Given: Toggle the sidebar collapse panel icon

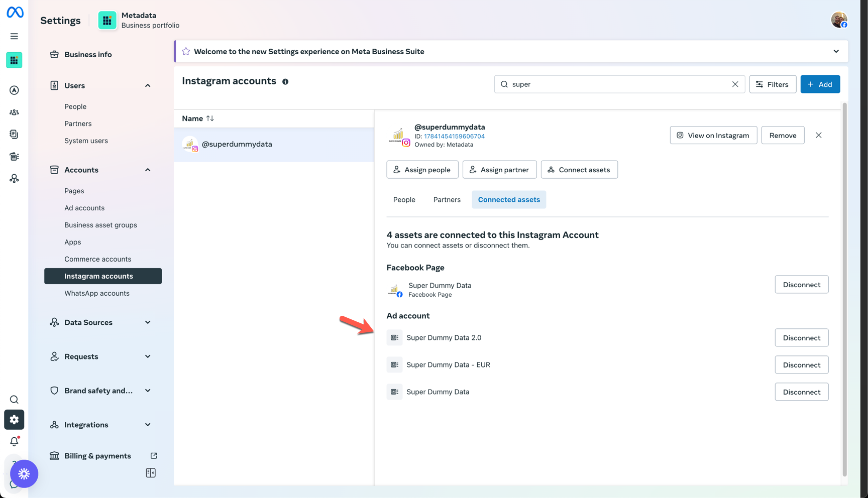Looking at the screenshot, I should point(151,473).
